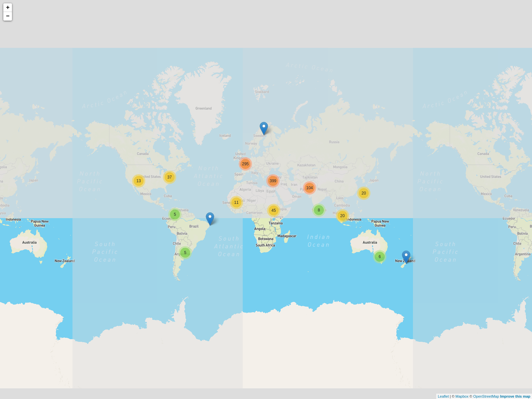Open the 45 cluster near Kenya

pyautogui.click(x=274, y=210)
